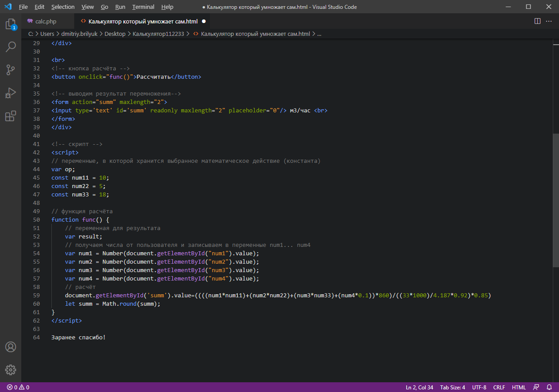The width and height of the screenshot is (559, 392).
Task: Open the Help menu
Action: tap(167, 7)
